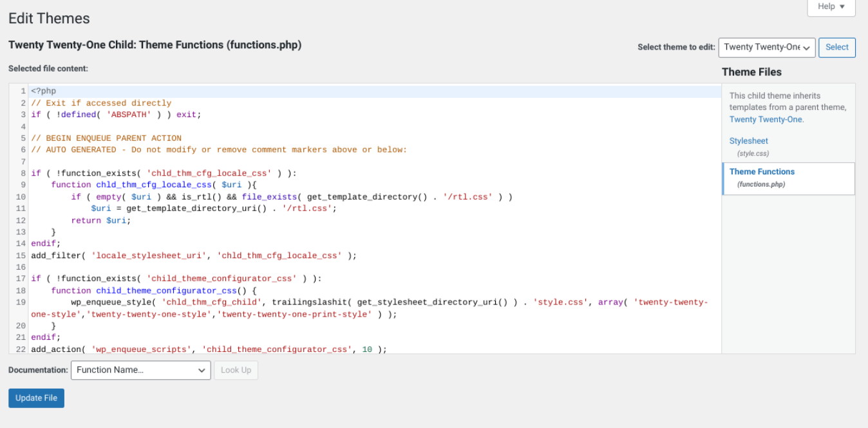
Task: Click the 'ABSPATH' string on line 3
Action: [x=128, y=114]
